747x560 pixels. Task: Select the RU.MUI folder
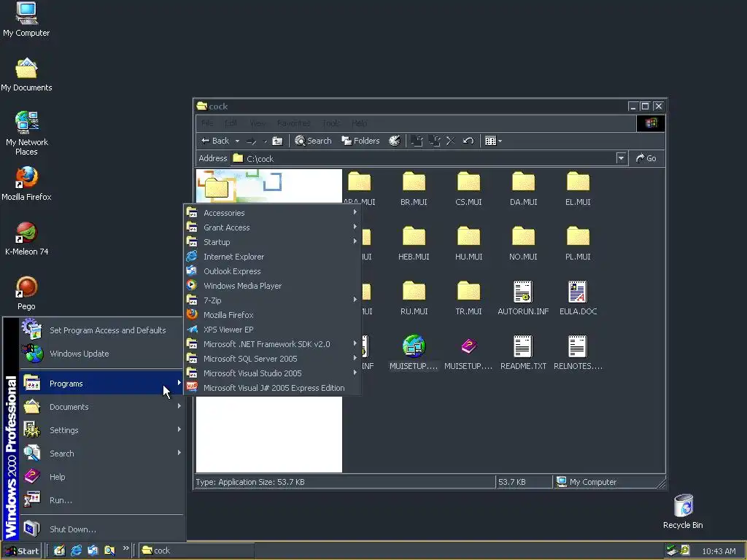414,298
